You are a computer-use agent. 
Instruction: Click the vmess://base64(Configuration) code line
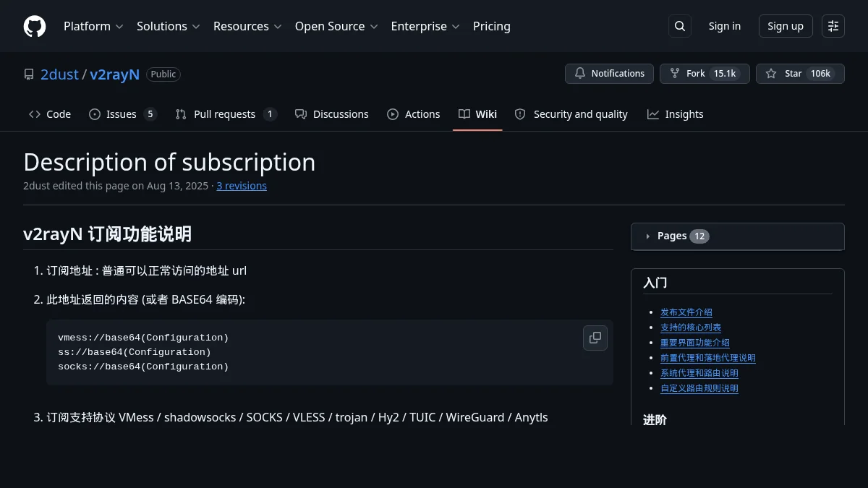pos(143,338)
